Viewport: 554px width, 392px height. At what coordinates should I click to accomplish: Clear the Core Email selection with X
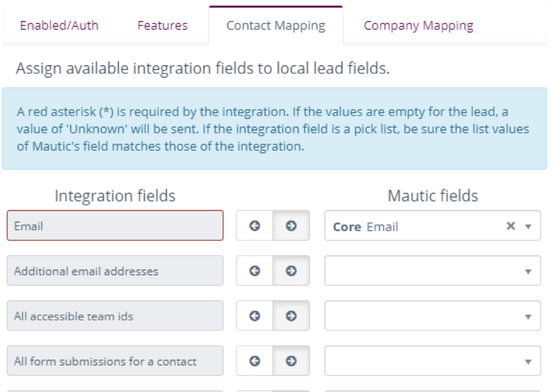tap(510, 226)
